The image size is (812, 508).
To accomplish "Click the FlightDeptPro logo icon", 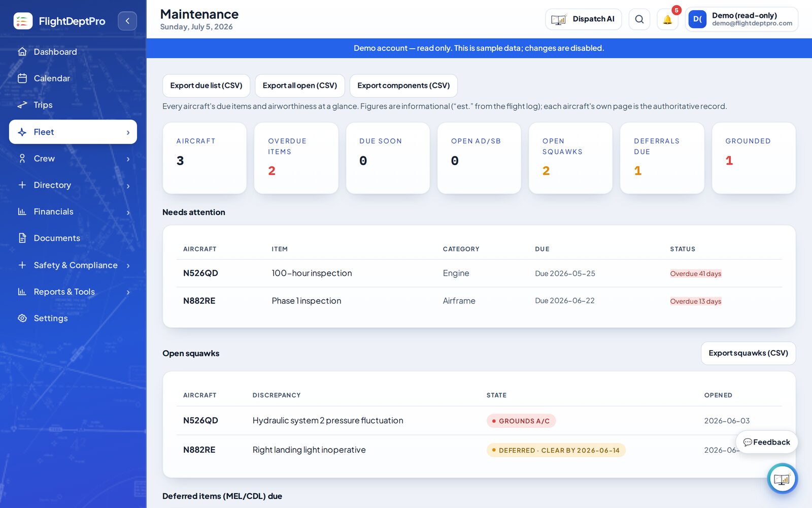I will (23, 21).
